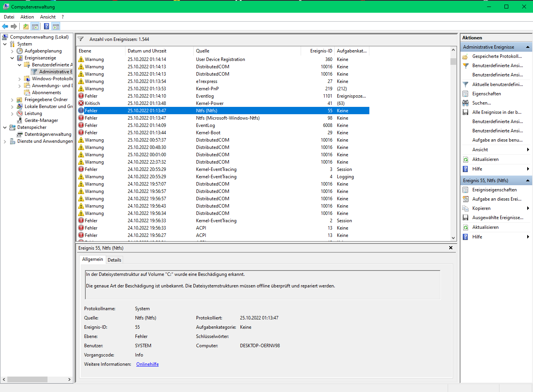Click the blue Help toolbar icon
Screen dimensions: 533x392
[x=46, y=26]
